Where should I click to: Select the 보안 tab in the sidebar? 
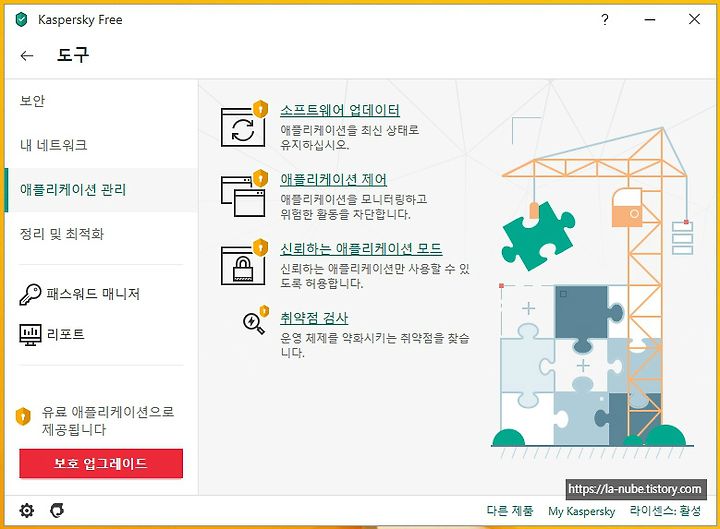[101, 101]
